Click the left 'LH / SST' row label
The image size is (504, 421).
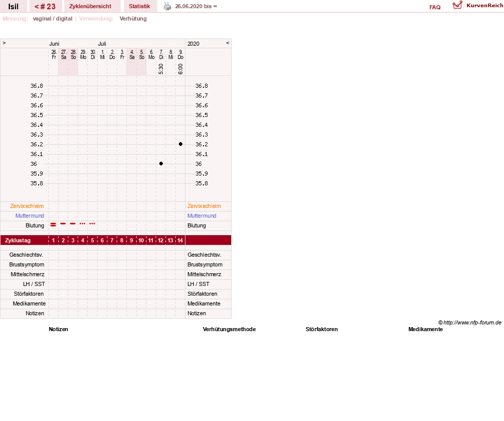pos(34,284)
